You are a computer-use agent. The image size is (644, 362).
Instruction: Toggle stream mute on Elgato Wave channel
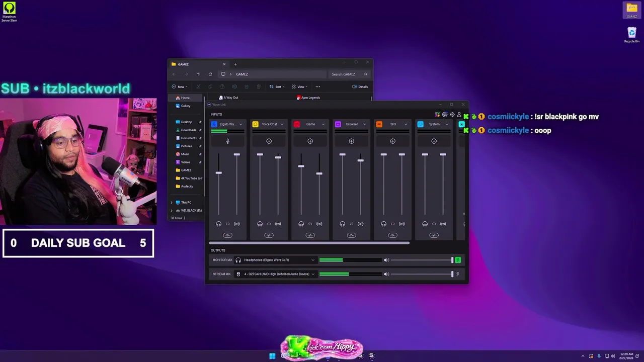236,224
